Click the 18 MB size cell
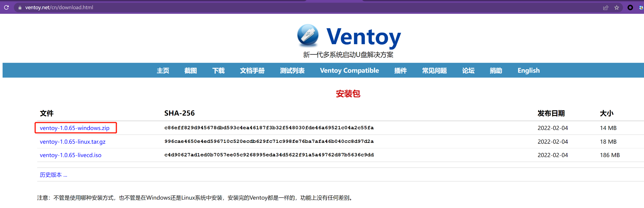Image resolution: width=644 pixels, height=208 pixels. pos(608,142)
